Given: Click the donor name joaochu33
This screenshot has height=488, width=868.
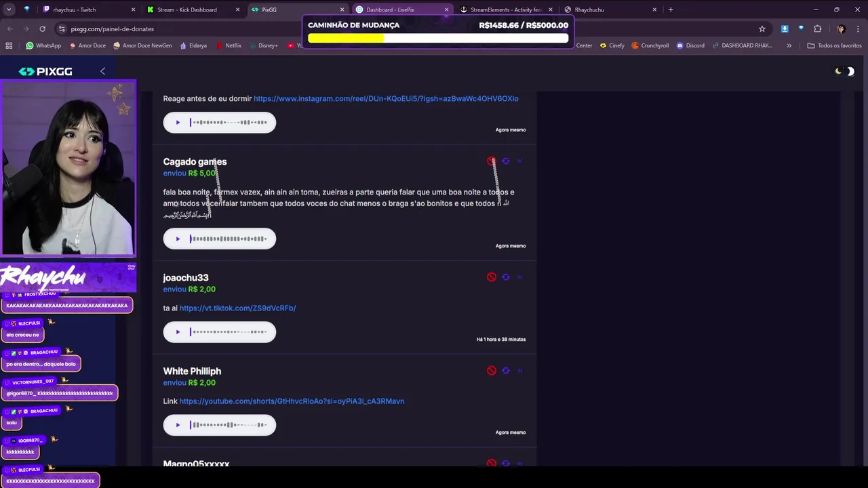Looking at the screenshot, I should pos(186,278).
